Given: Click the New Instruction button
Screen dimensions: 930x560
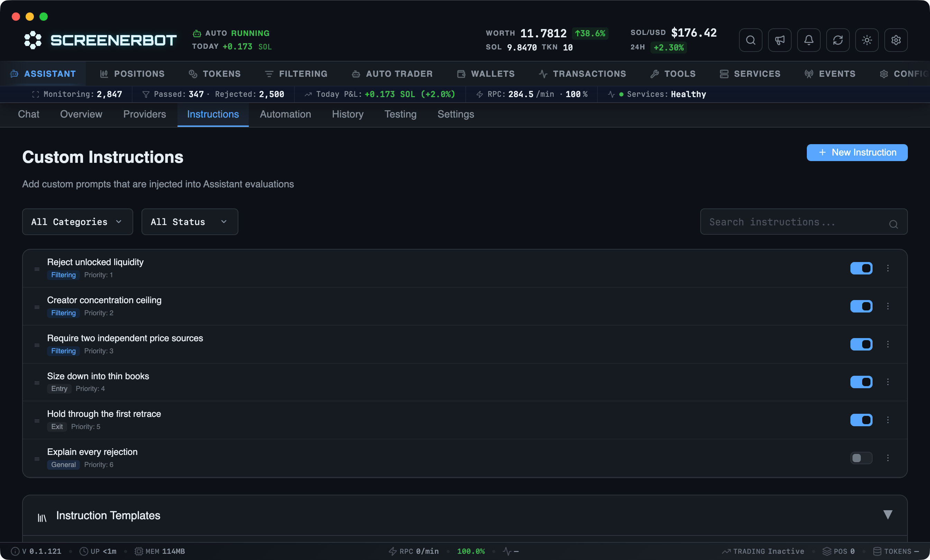Looking at the screenshot, I should (857, 152).
